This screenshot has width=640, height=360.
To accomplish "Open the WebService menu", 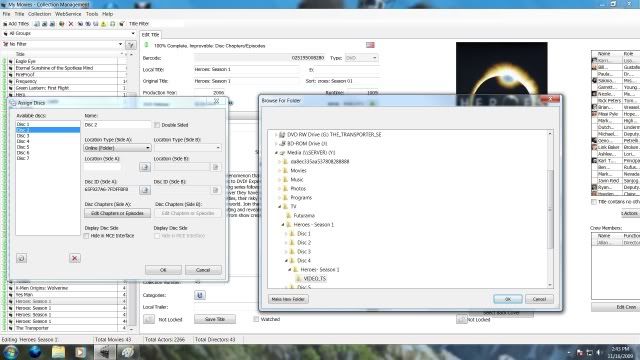I will coord(68,14).
